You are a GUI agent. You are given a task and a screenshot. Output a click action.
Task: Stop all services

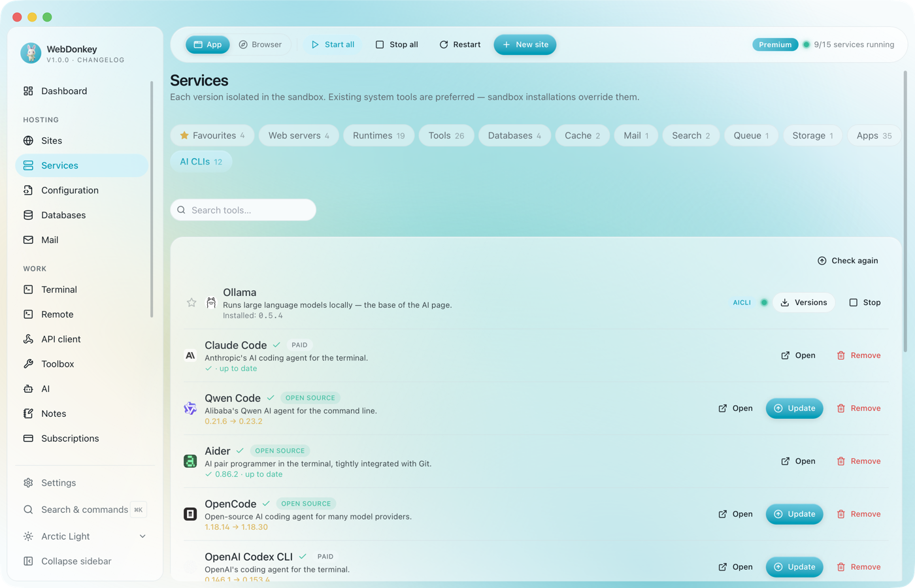(x=397, y=44)
